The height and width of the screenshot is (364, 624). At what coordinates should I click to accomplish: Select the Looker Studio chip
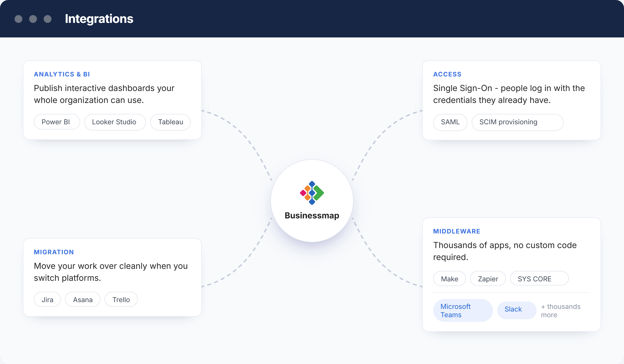pos(115,122)
